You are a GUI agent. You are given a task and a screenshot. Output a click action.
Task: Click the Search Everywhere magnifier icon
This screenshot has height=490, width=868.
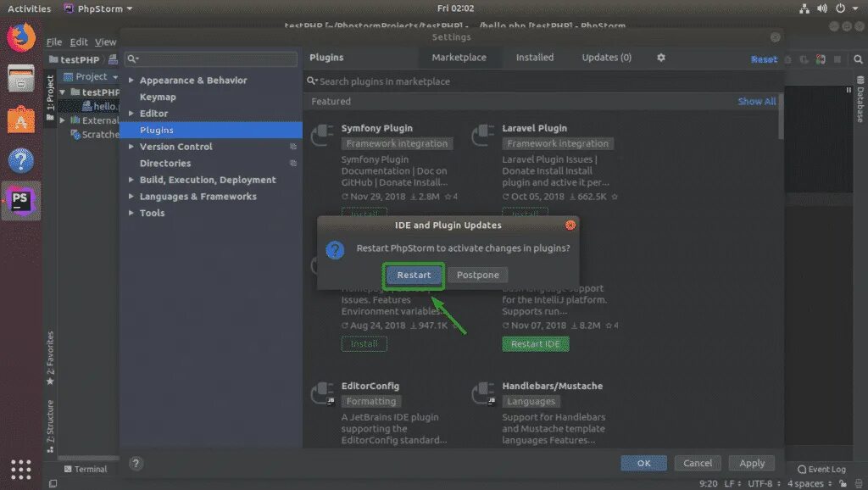click(x=858, y=59)
